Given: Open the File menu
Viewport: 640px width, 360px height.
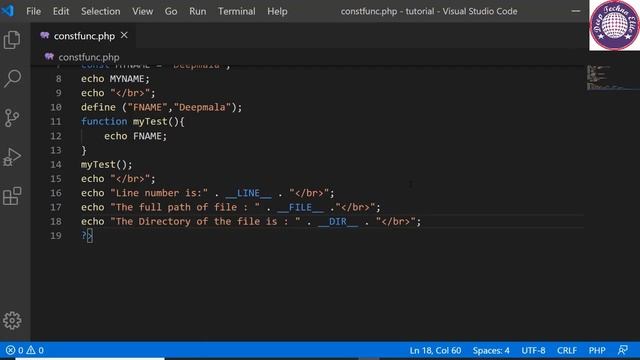Looking at the screenshot, I should [33, 11].
